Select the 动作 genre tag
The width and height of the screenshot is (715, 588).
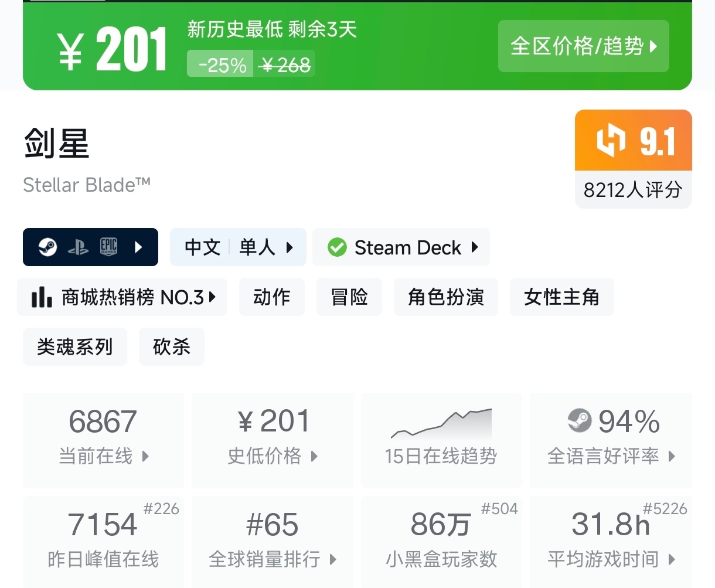point(272,297)
